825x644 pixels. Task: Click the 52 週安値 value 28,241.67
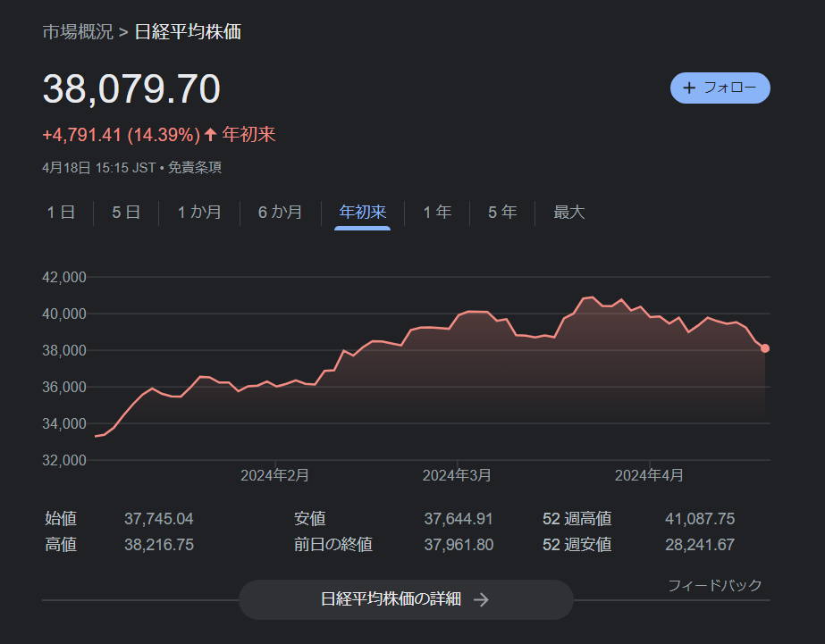(x=700, y=545)
